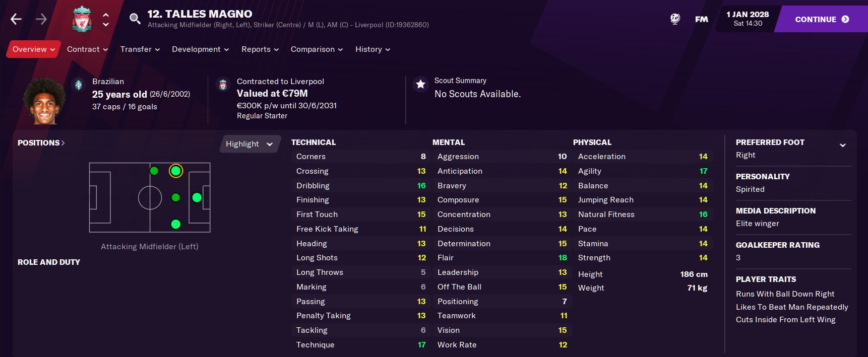Screen dimensions: 868x357
Task: Select the bottom attacking midfielder position dot
Action: [175, 224]
